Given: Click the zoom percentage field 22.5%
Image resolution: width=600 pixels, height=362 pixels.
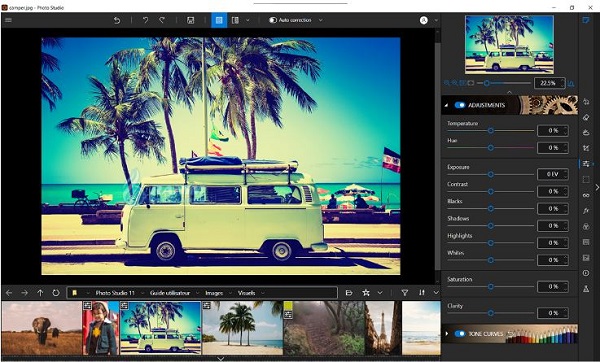Looking at the screenshot, I should pyautogui.click(x=549, y=83).
